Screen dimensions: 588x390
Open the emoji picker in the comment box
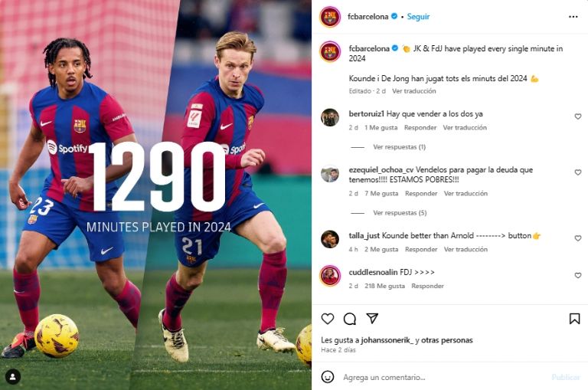(328, 376)
